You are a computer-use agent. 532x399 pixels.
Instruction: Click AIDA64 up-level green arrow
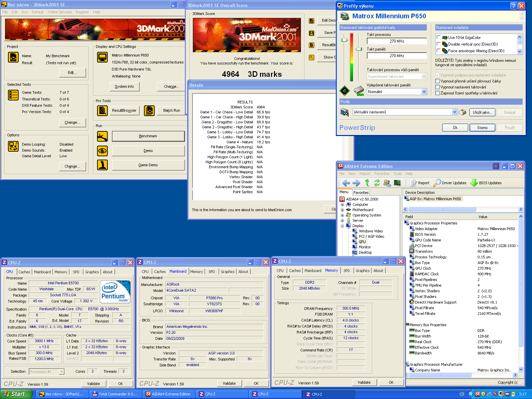click(367, 183)
